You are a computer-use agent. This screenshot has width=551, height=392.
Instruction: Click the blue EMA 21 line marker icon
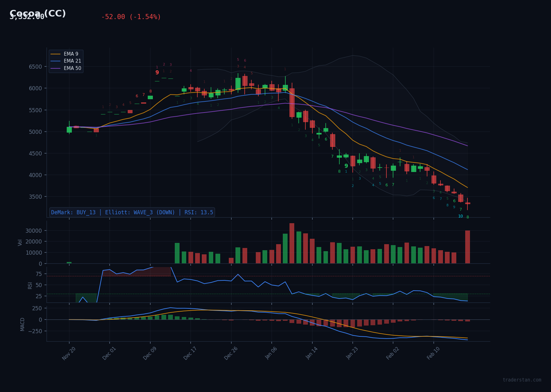[x=56, y=61]
